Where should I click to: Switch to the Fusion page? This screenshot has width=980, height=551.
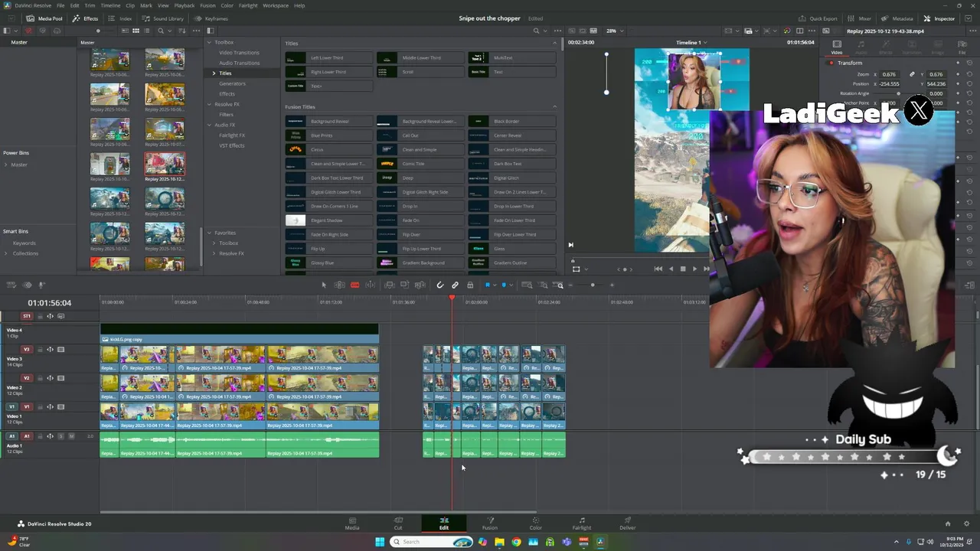tap(490, 523)
